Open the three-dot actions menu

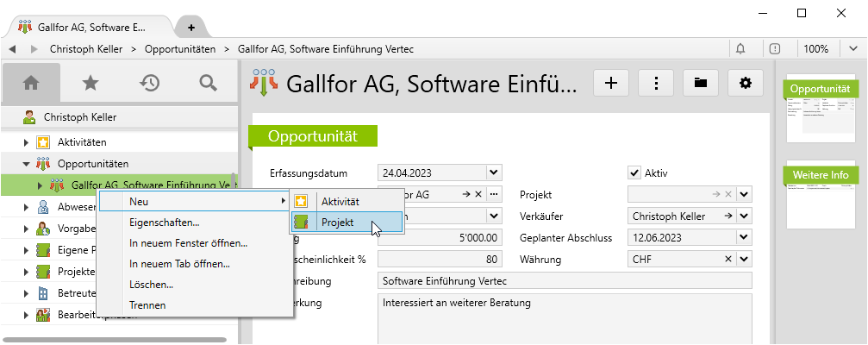click(657, 83)
